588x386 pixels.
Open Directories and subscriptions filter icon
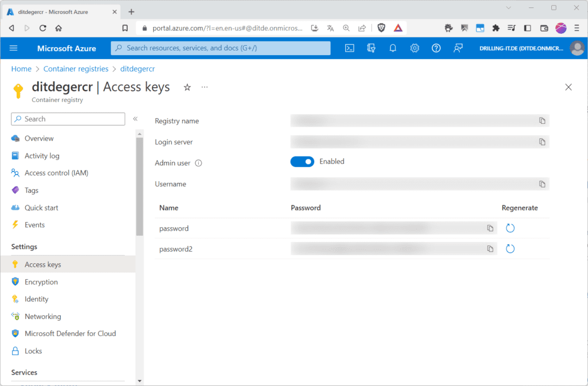372,48
